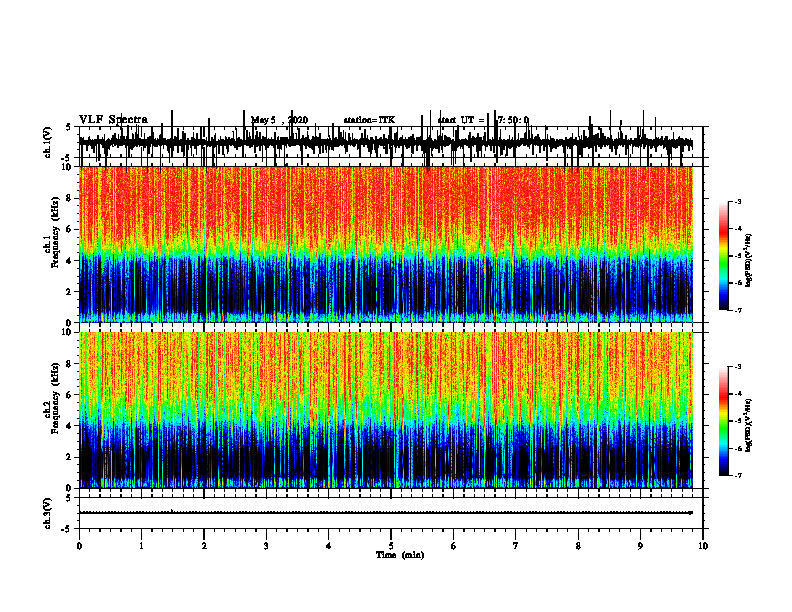Image resolution: width=792 pixels, height=612 pixels.
Task: Select the "Time (min)" axis label
Action: coord(400,555)
